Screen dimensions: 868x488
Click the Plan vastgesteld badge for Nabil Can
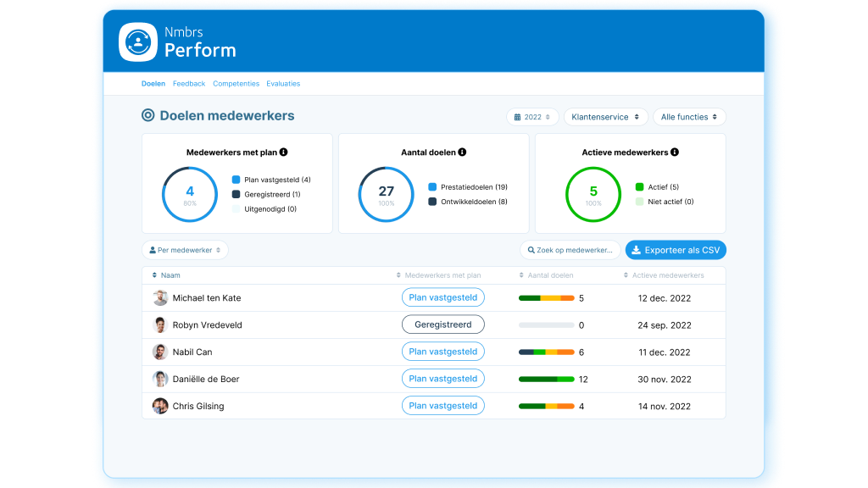442,352
